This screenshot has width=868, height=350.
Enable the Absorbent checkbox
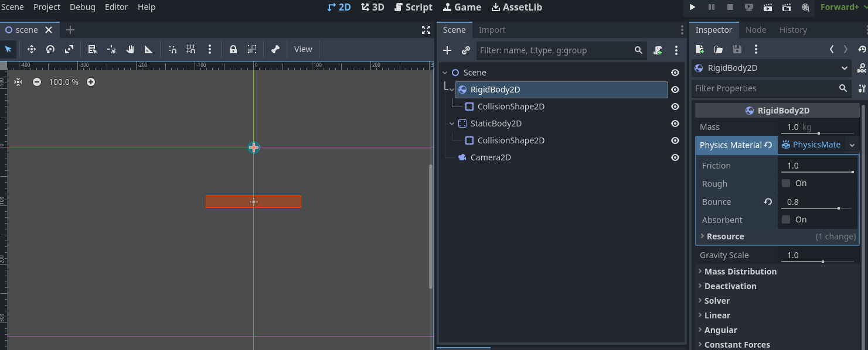786,219
